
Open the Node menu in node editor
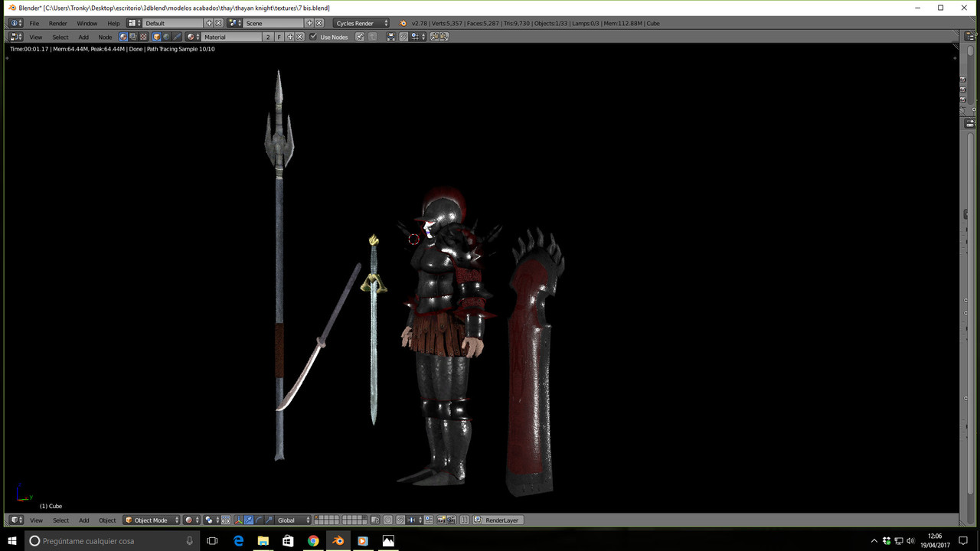105,37
